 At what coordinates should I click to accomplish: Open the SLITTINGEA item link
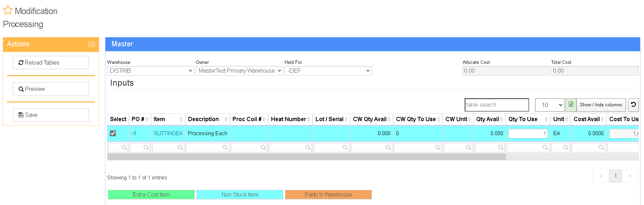coord(168,133)
